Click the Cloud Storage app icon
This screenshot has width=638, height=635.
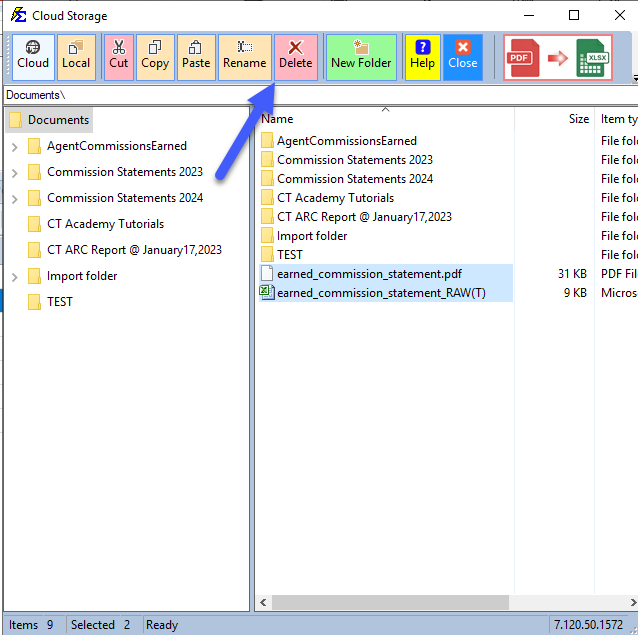coord(19,15)
